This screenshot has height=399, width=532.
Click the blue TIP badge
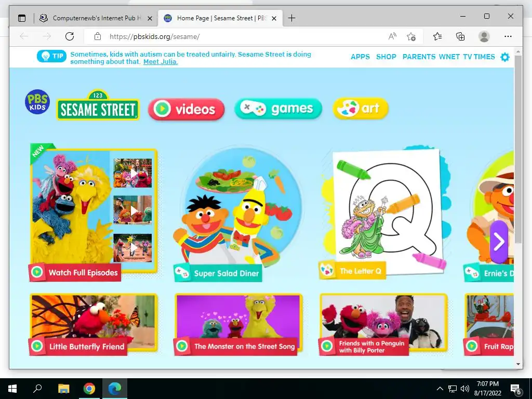point(51,56)
